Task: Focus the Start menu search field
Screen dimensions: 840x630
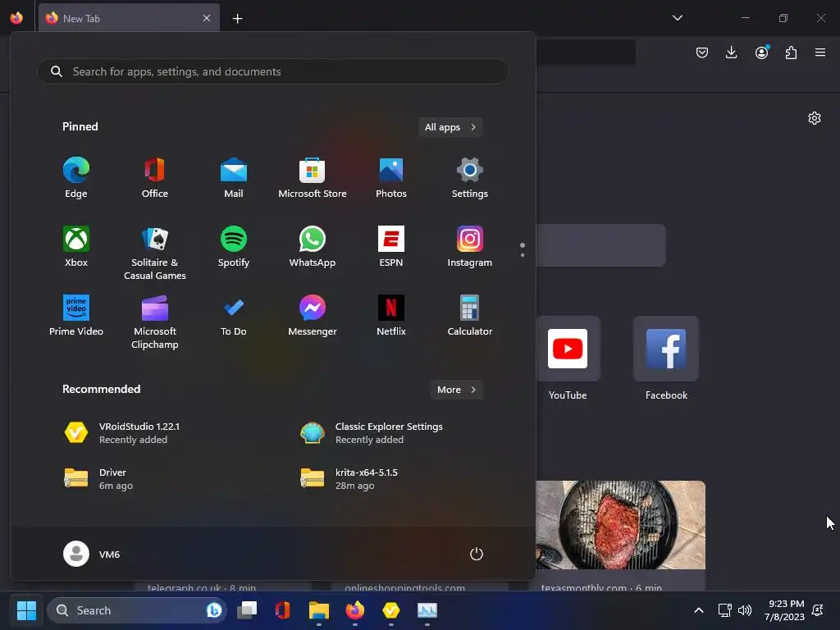Action: click(x=272, y=71)
